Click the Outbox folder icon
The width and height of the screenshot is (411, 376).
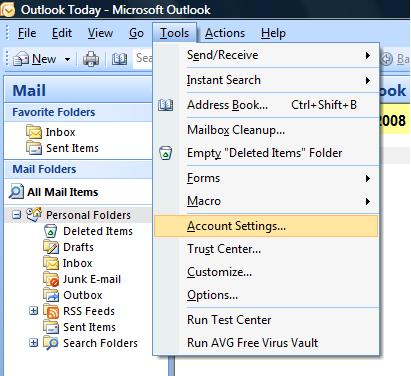(x=51, y=295)
